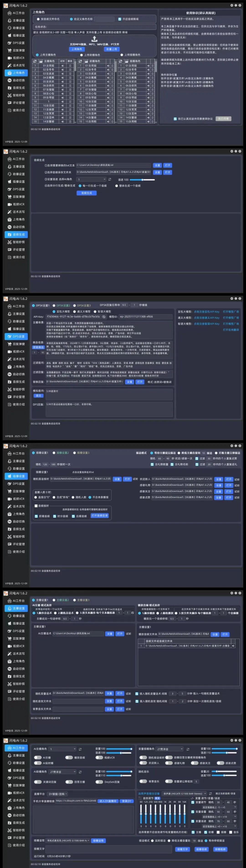Select the 整体生成一个音频 radio option
The height and width of the screenshot is (868, 246).
[x=117, y=186]
